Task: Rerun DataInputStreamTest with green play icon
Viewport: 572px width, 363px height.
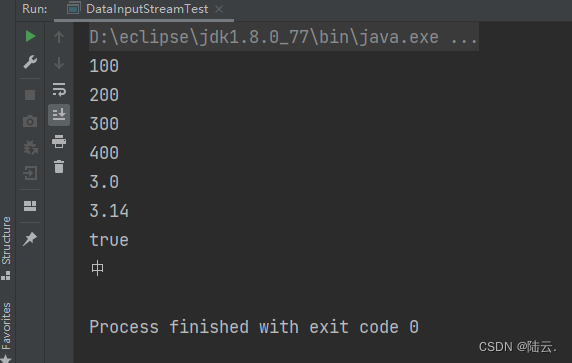Action: [x=30, y=36]
